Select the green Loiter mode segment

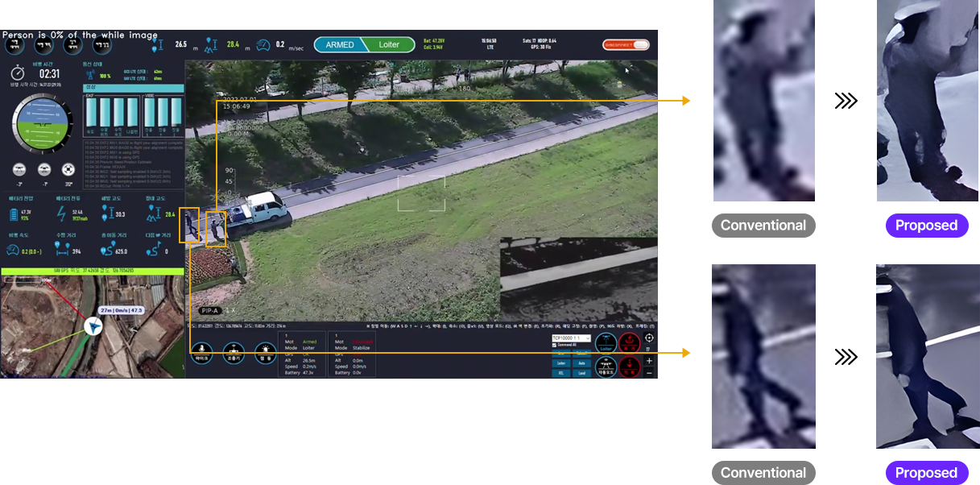tap(390, 45)
